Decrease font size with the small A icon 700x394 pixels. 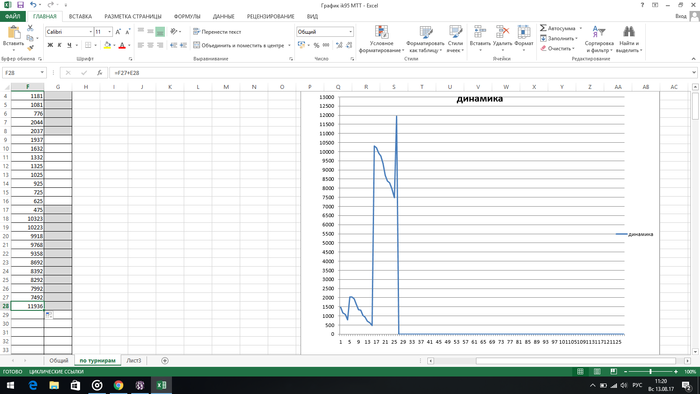click(x=128, y=32)
